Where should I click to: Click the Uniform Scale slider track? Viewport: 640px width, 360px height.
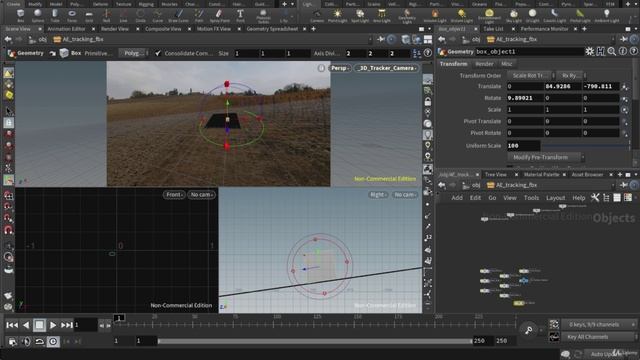click(586, 146)
